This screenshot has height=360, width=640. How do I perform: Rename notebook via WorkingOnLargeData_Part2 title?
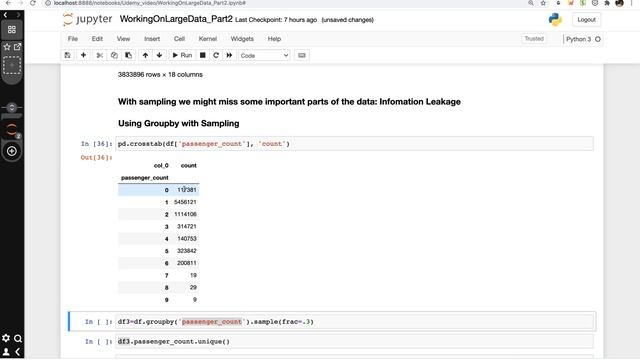176,19
